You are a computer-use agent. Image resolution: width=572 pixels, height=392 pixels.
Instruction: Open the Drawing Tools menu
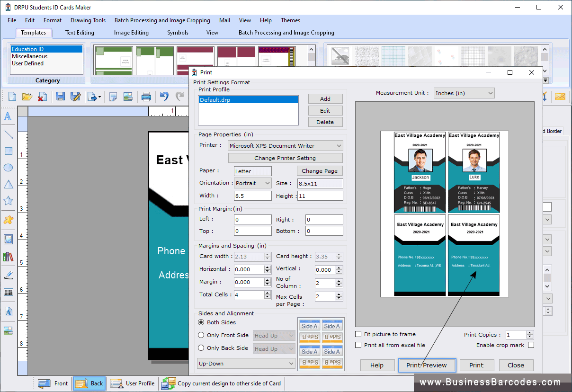click(88, 20)
